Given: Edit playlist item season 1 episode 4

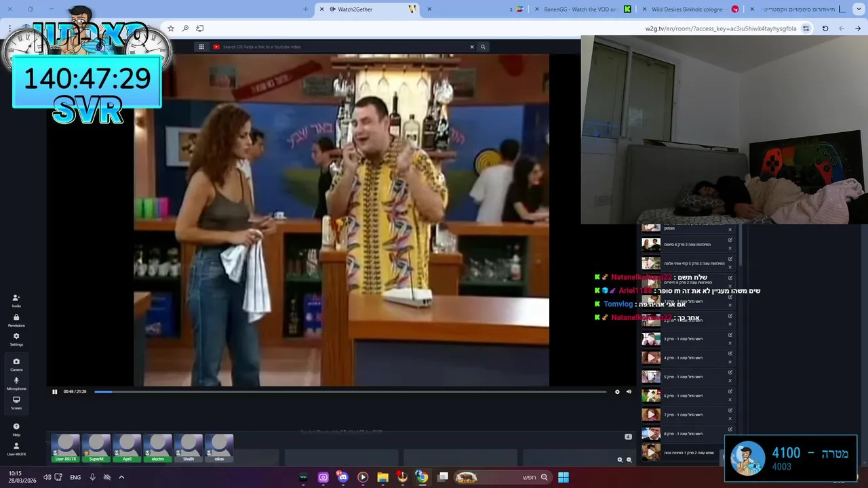Looking at the screenshot, I should pyautogui.click(x=730, y=353).
